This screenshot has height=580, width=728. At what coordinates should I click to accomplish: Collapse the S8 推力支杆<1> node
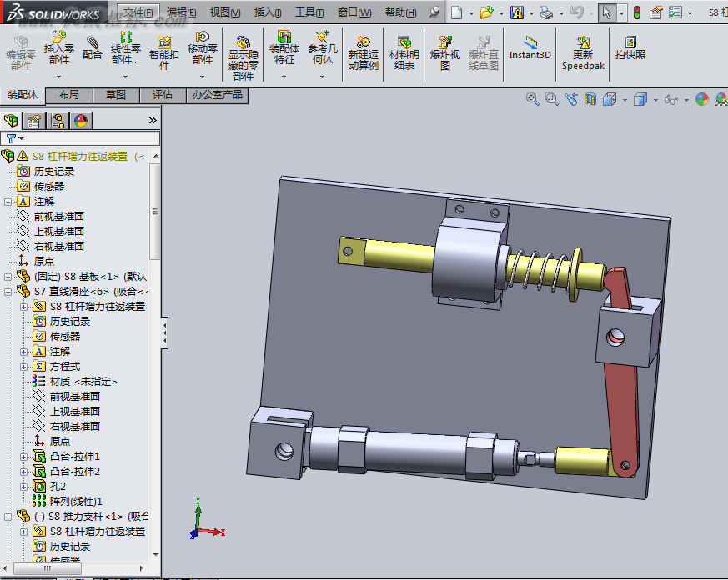click(x=8, y=517)
